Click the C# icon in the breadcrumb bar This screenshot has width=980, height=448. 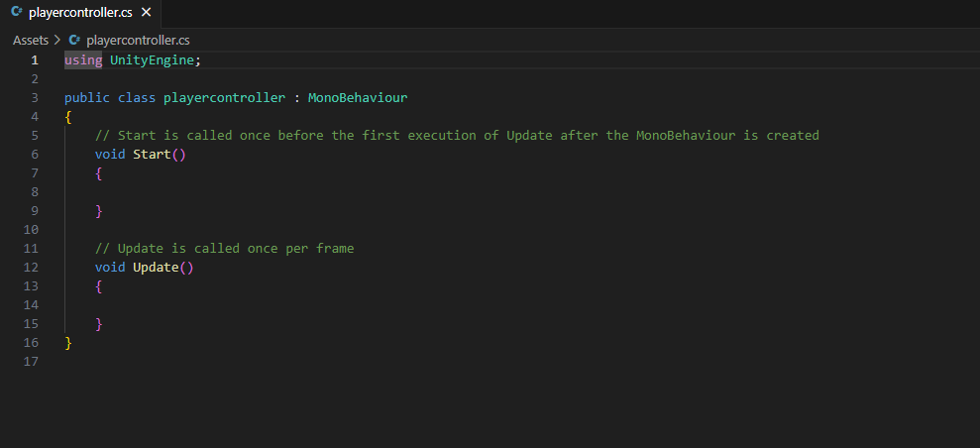coord(74,41)
